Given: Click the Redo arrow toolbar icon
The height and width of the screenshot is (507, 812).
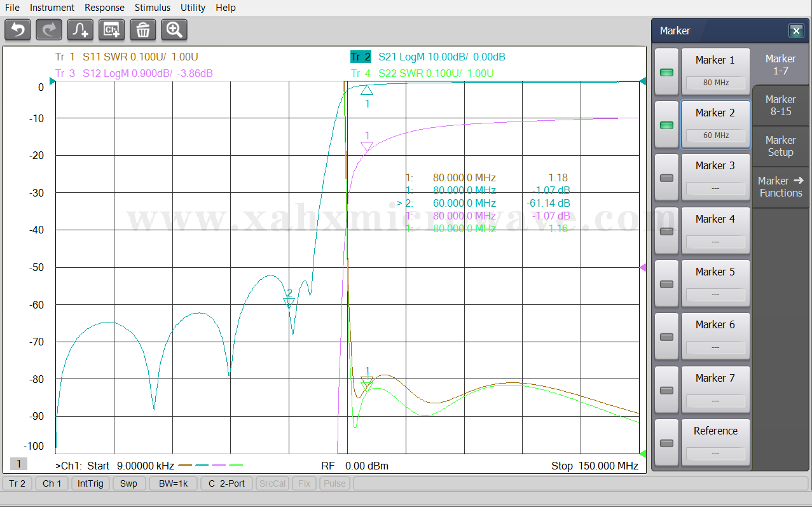Looking at the screenshot, I should 49,29.
